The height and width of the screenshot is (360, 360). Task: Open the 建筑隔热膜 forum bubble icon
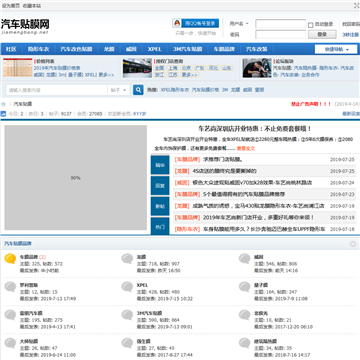[x=244, y=343]
